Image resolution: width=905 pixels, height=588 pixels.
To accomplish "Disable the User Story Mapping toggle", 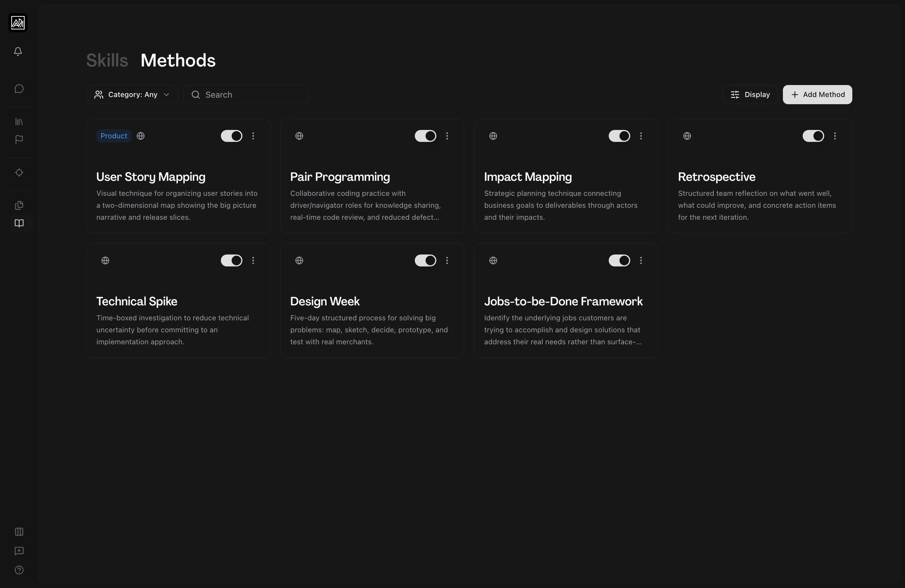I will [231, 136].
